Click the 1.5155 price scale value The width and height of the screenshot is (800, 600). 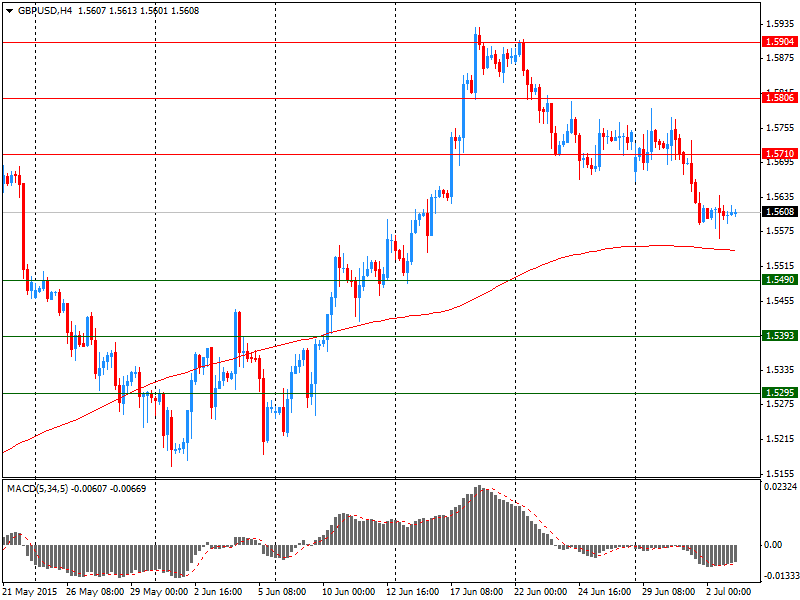[x=780, y=473]
